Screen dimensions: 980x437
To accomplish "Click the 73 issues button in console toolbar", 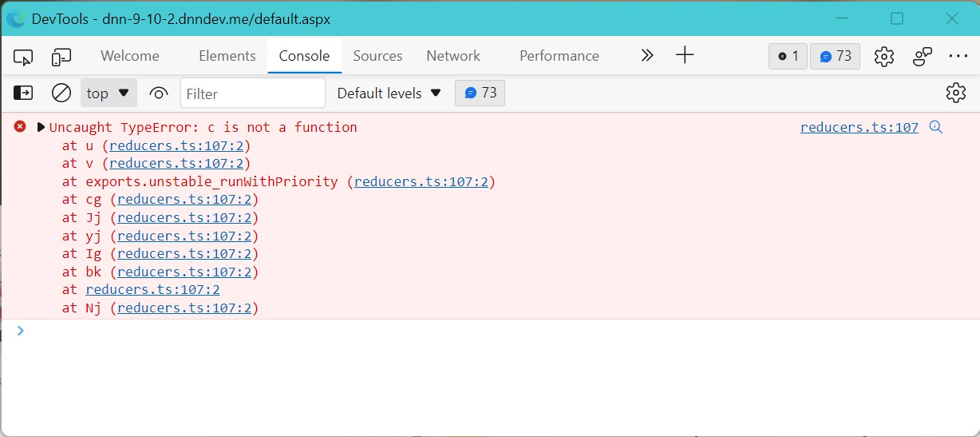I will 480,93.
